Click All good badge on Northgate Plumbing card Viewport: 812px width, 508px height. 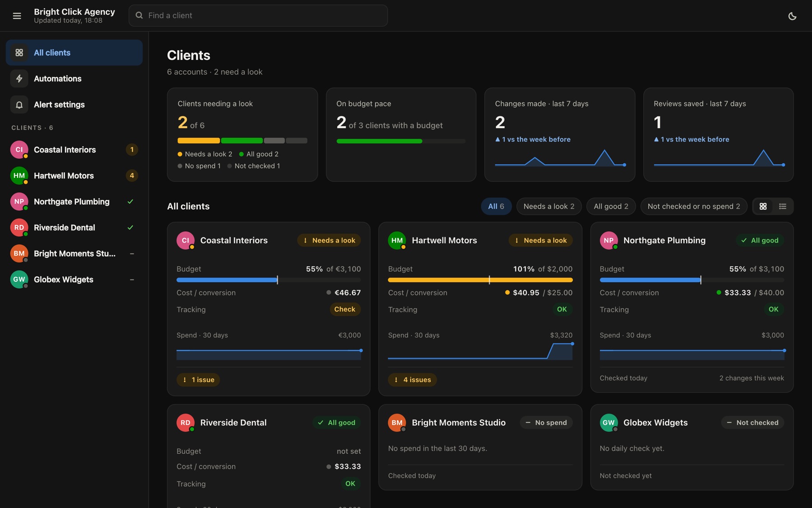[760, 240]
